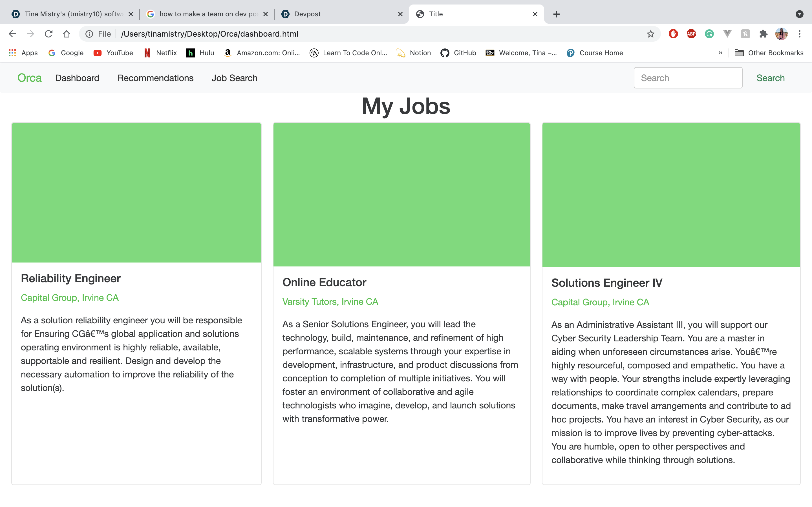812x507 pixels.
Task: Click the user profile avatar
Action: click(x=782, y=34)
